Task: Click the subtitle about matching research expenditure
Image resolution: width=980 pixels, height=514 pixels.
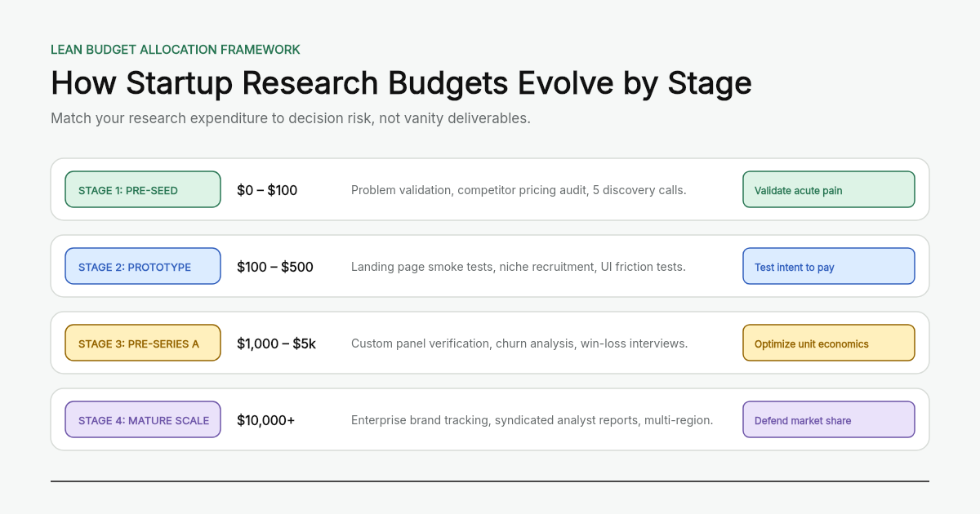Action: 291,118
